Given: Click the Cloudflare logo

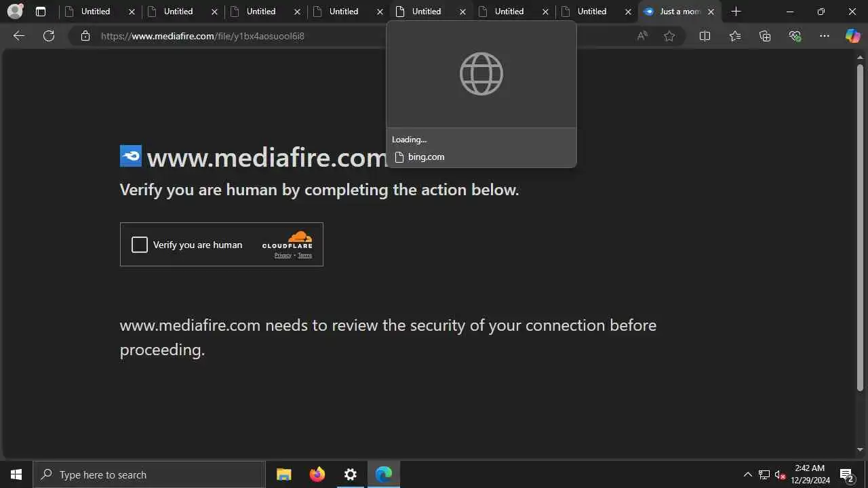Looking at the screenshot, I should tap(288, 240).
